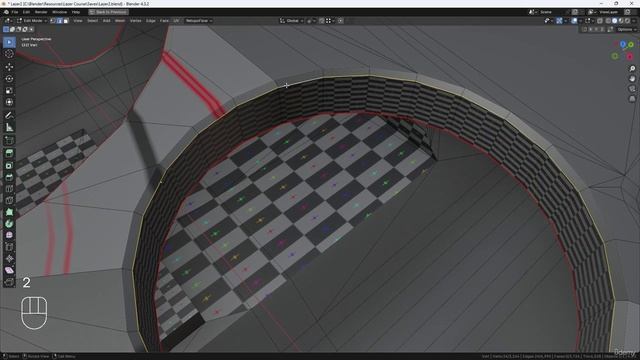Open the pivot point dropdown
640x360 pixels.
coord(311,20)
